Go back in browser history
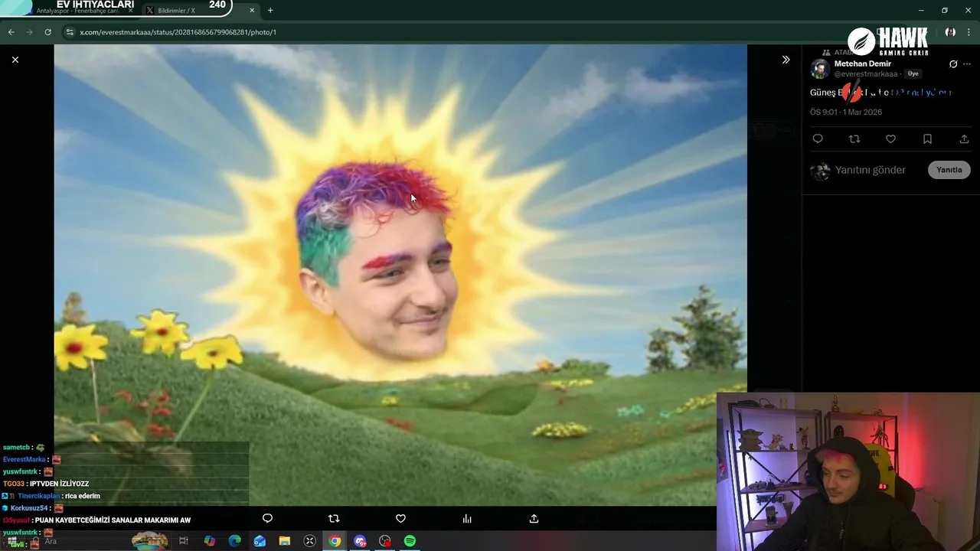This screenshot has width=980, height=551. [11, 32]
